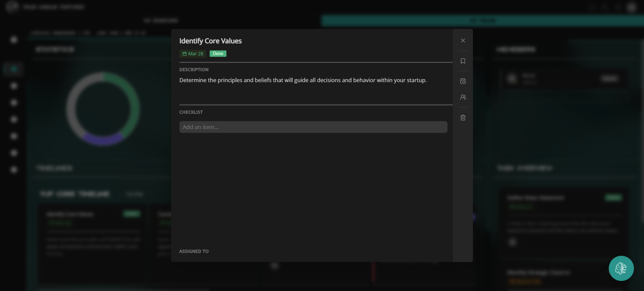Delete the task with the trash icon
This screenshot has height=291, width=644.
[x=463, y=118]
